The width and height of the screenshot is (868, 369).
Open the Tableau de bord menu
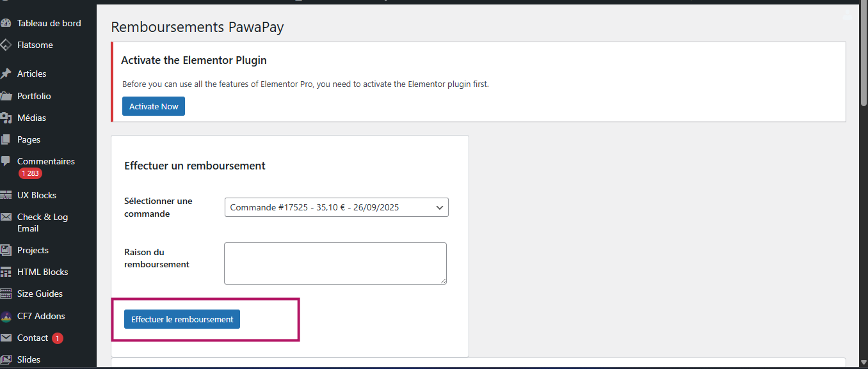(x=49, y=23)
